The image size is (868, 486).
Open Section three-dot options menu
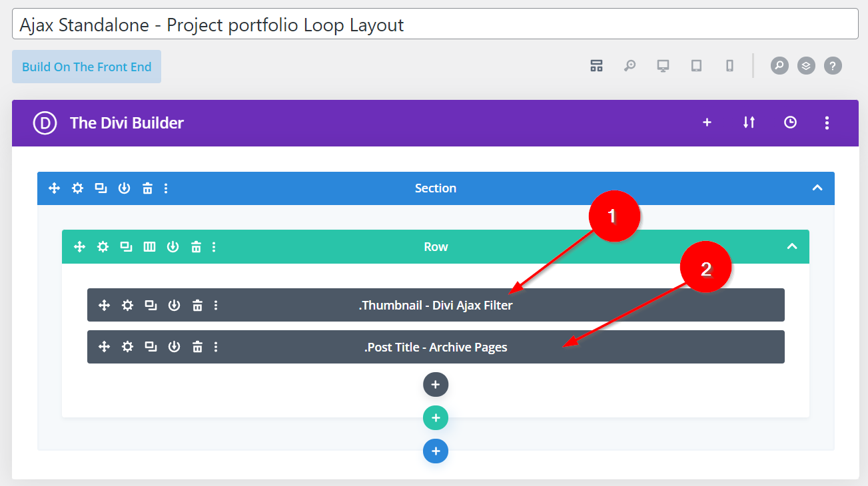coord(166,188)
